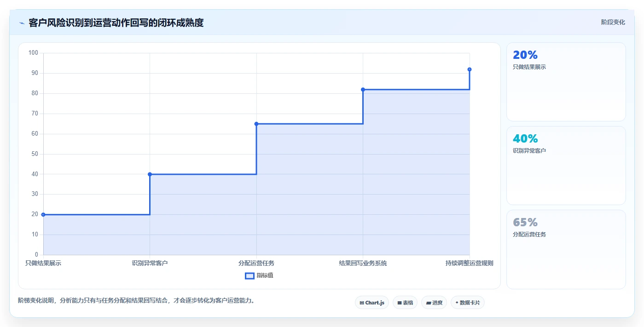Click the y-axis tick label 100
Screen dimensions: 644x327
click(33, 53)
